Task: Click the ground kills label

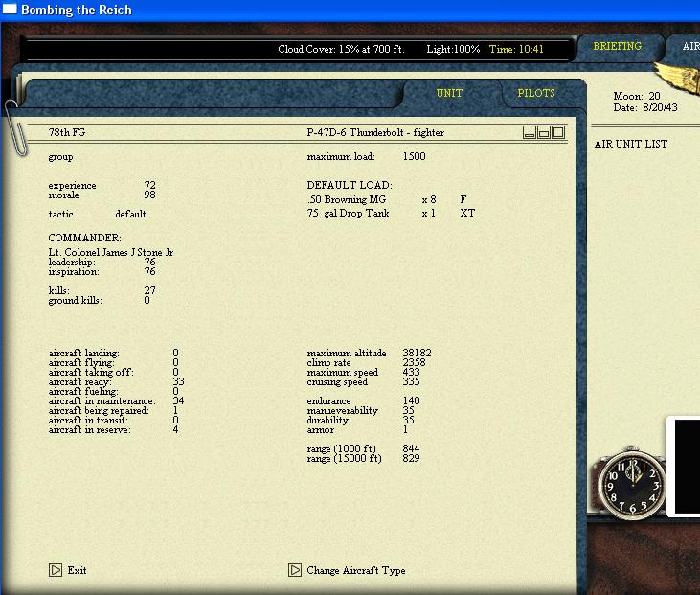Action: pyautogui.click(x=75, y=301)
